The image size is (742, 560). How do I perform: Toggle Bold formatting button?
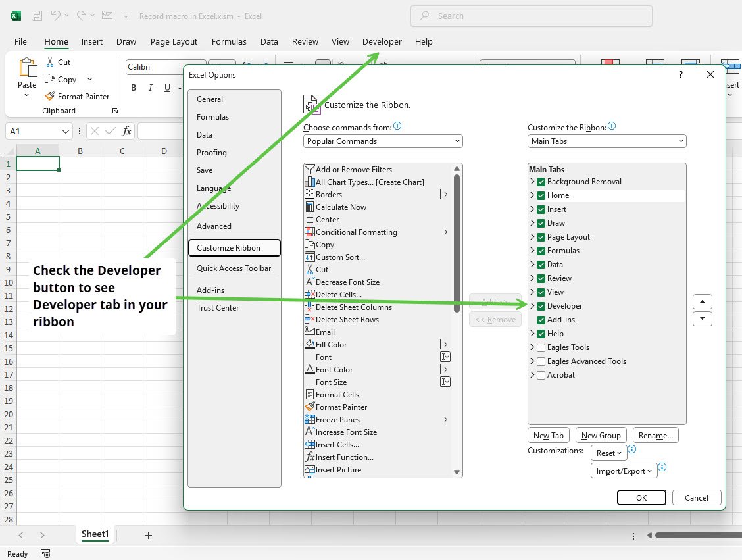tap(134, 88)
